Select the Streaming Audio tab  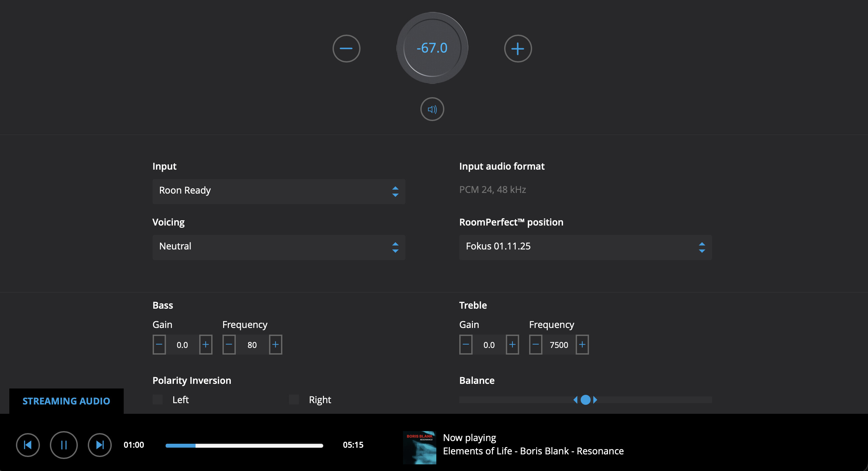pos(67,401)
